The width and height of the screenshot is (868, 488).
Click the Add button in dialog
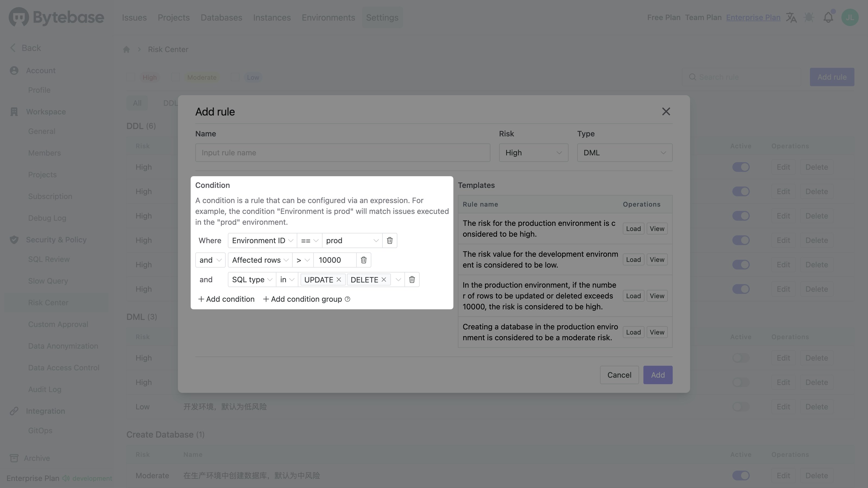[658, 375]
